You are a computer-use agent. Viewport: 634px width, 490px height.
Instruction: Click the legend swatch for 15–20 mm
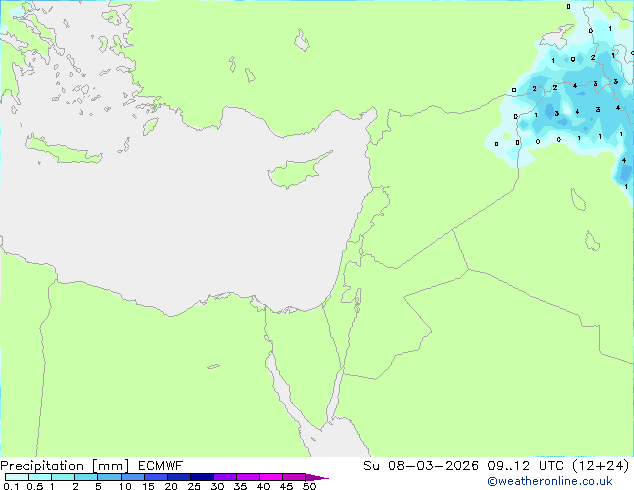pyautogui.click(x=155, y=477)
